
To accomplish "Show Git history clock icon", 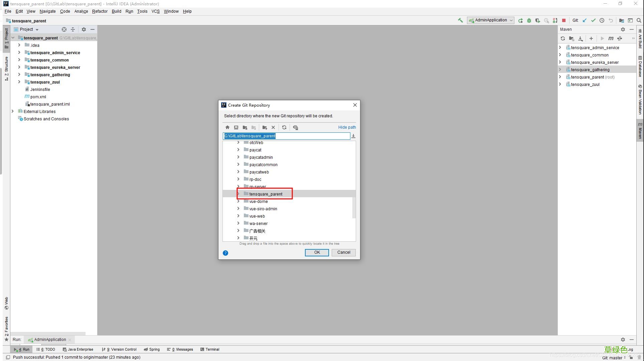I will pyautogui.click(x=602, y=20).
